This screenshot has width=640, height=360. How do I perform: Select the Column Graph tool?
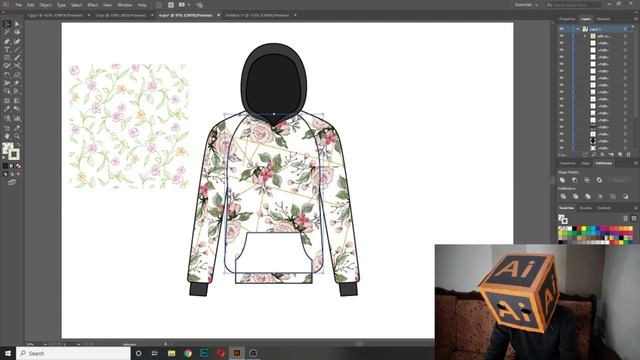(17, 118)
